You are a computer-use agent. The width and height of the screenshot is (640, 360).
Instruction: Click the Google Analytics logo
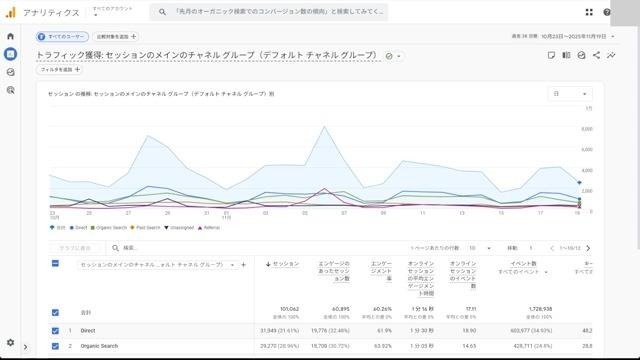tap(11, 12)
